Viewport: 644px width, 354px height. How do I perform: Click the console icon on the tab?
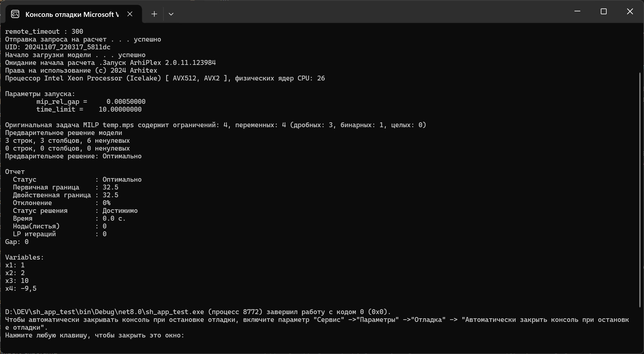coord(15,14)
